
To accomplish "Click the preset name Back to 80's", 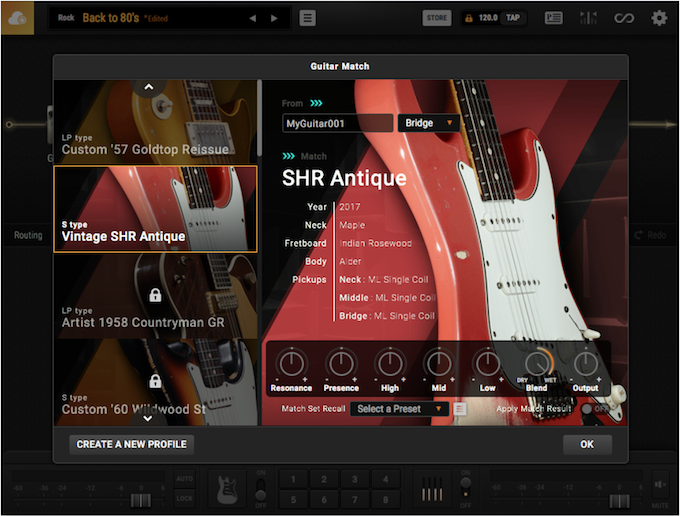I will coord(111,18).
